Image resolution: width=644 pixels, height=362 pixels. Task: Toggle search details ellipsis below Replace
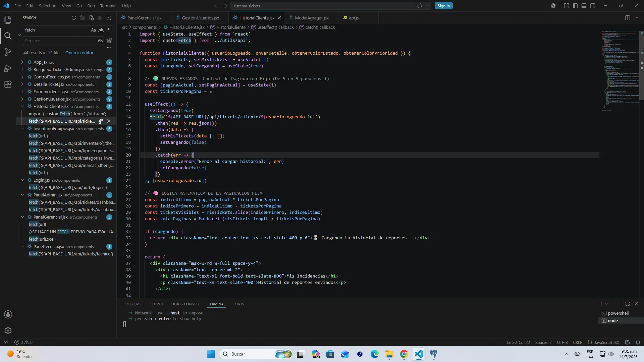(109, 48)
